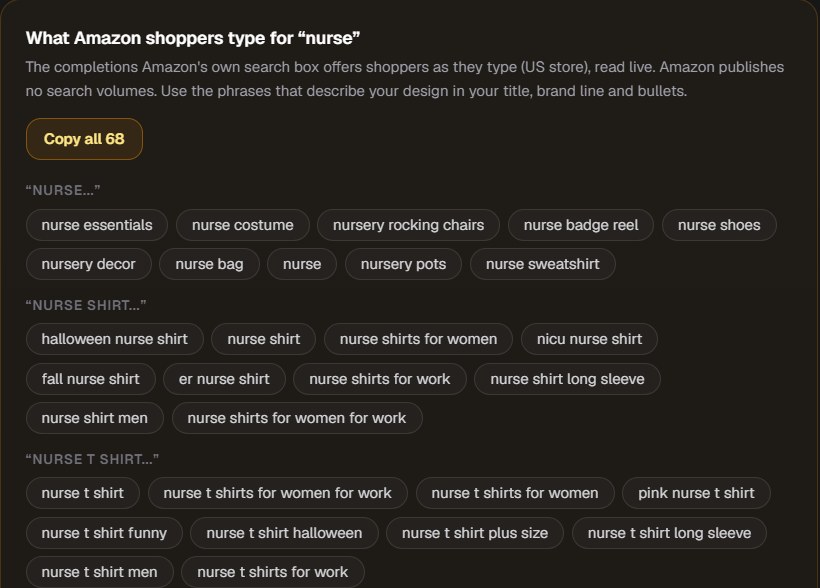Select the plain nurse t shirt chip
This screenshot has height=588, width=820.
pyautogui.click(x=83, y=493)
